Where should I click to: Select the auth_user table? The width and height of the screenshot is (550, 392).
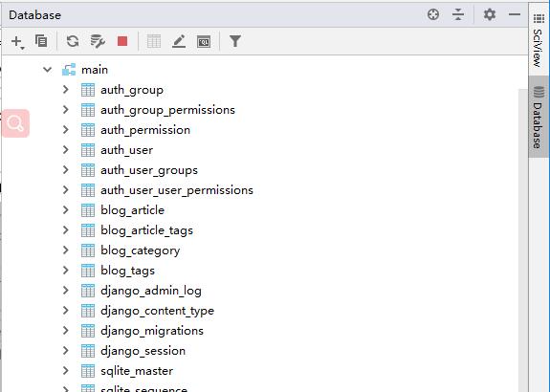[x=126, y=150]
